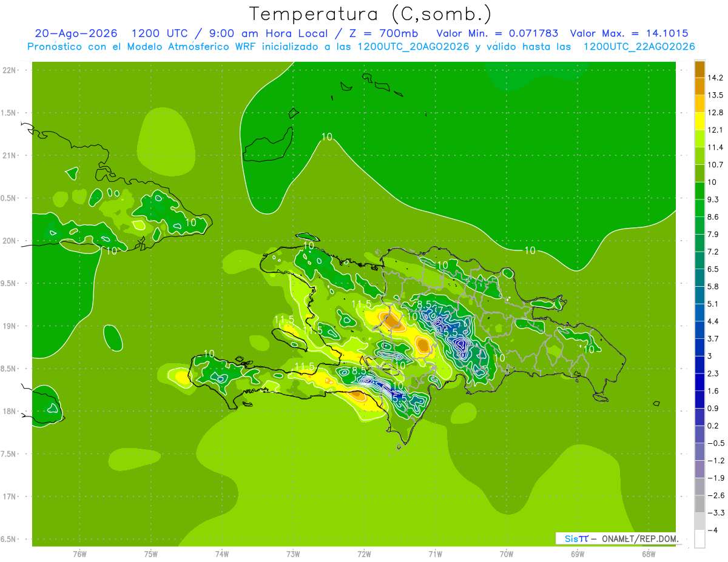Click the '70W' longitude axis label
Viewport: 728px width, 562px height.
(x=506, y=554)
